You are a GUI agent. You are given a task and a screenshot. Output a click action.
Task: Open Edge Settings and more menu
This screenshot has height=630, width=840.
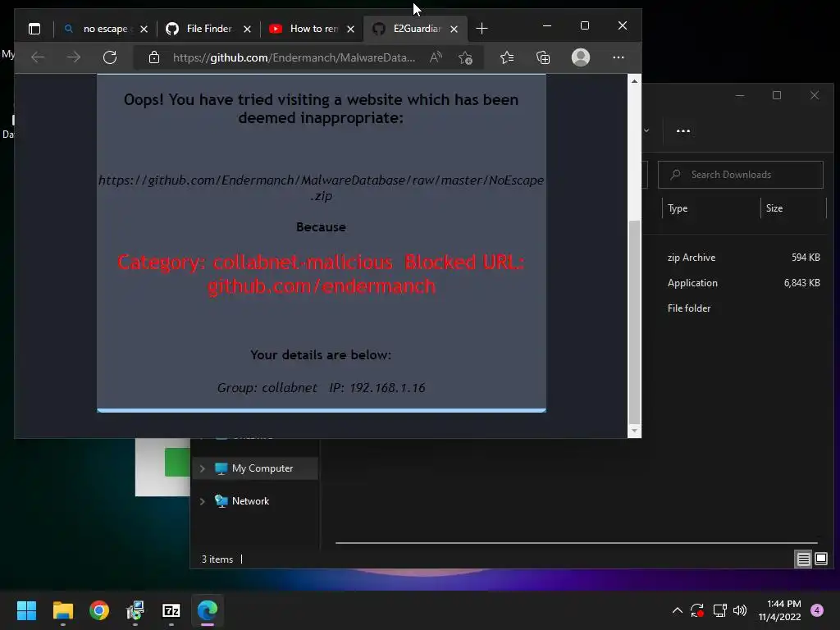point(619,57)
